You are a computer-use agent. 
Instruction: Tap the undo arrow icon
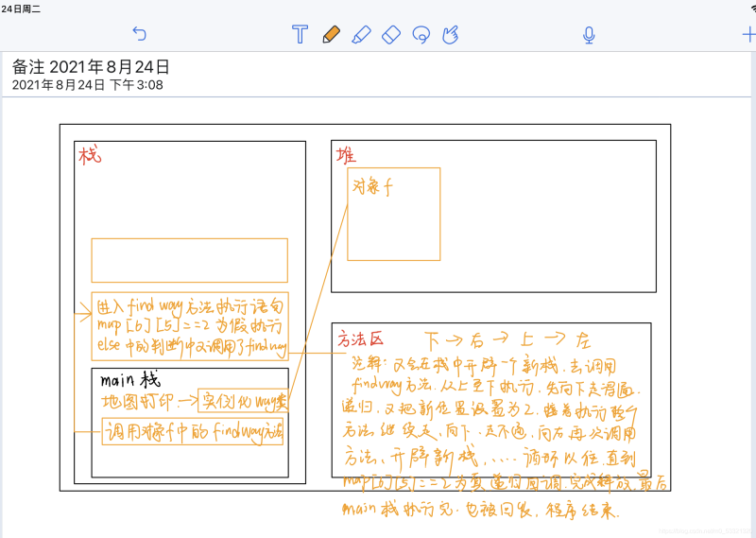(139, 34)
